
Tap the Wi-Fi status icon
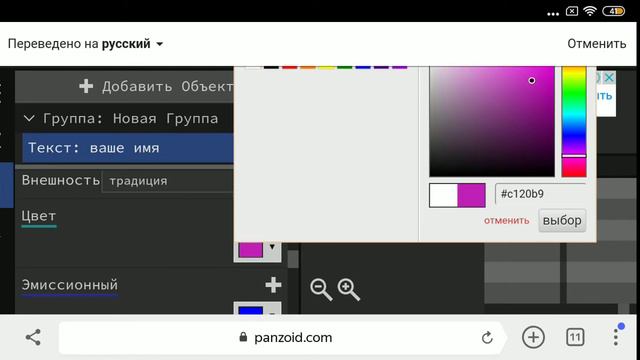590,11
